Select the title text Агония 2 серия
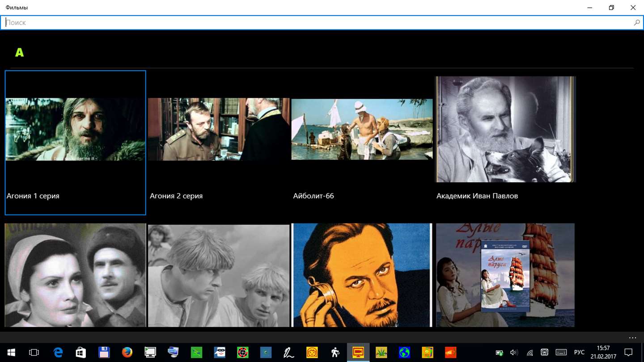The height and width of the screenshot is (362, 644). tap(176, 196)
